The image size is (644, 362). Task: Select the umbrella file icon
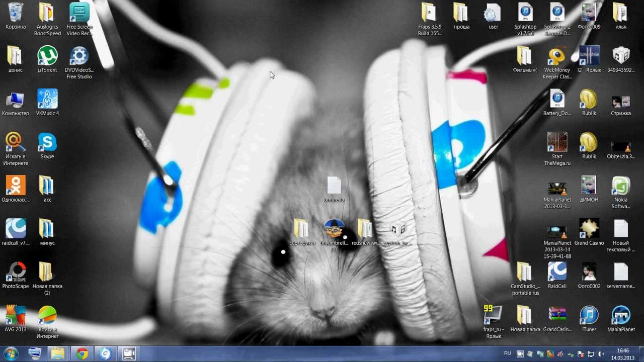tap(334, 190)
